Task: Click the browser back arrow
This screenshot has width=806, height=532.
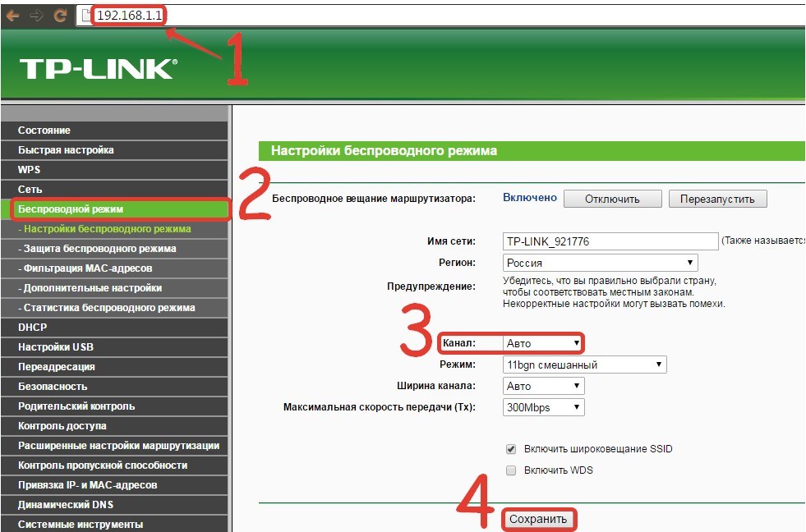Action: (x=12, y=16)
